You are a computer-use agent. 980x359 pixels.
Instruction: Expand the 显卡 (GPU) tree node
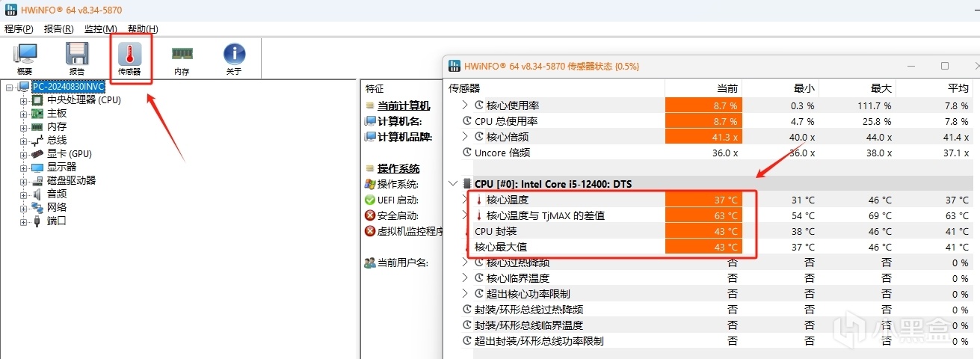pos(23,153)
